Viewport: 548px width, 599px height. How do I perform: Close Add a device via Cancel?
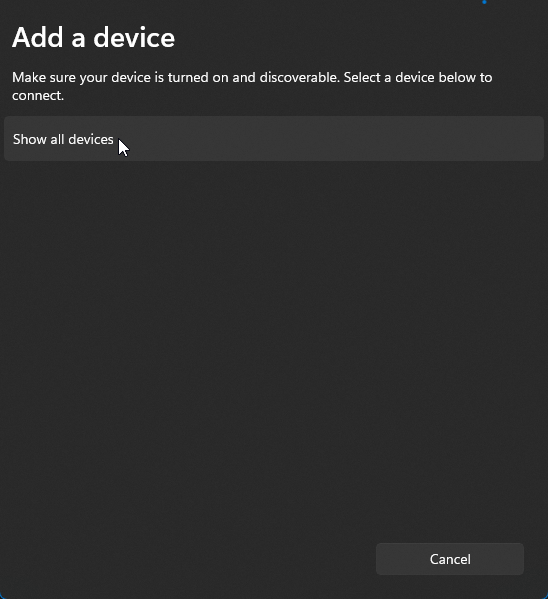click(450, 559)
